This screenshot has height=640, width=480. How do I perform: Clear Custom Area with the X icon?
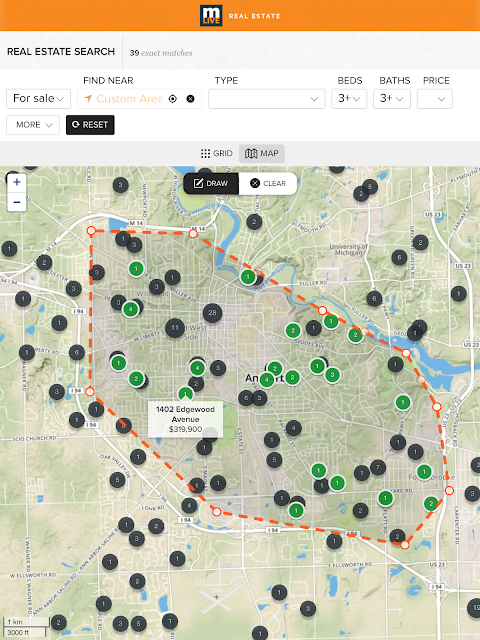(x=190, y=99)
